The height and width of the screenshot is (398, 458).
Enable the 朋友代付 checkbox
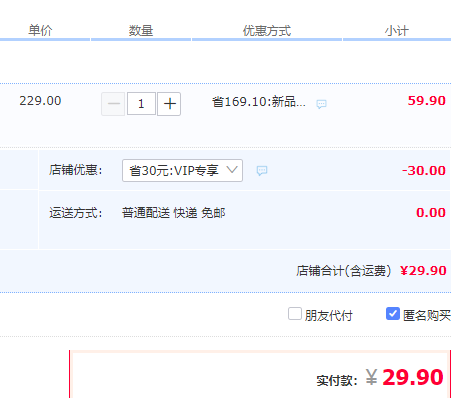pyautogui.click(x=295, y=314)
